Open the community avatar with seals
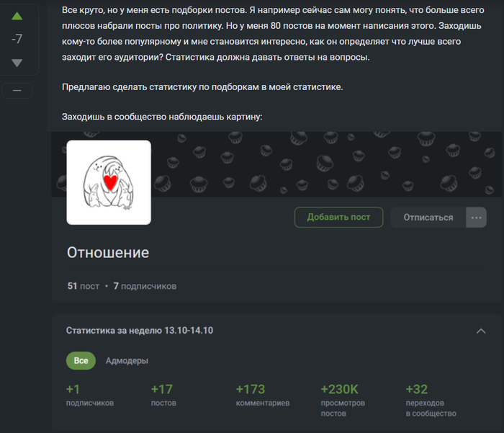Viewport: 504px width, 433px height. pyautogui.click(x=109, y=182)
